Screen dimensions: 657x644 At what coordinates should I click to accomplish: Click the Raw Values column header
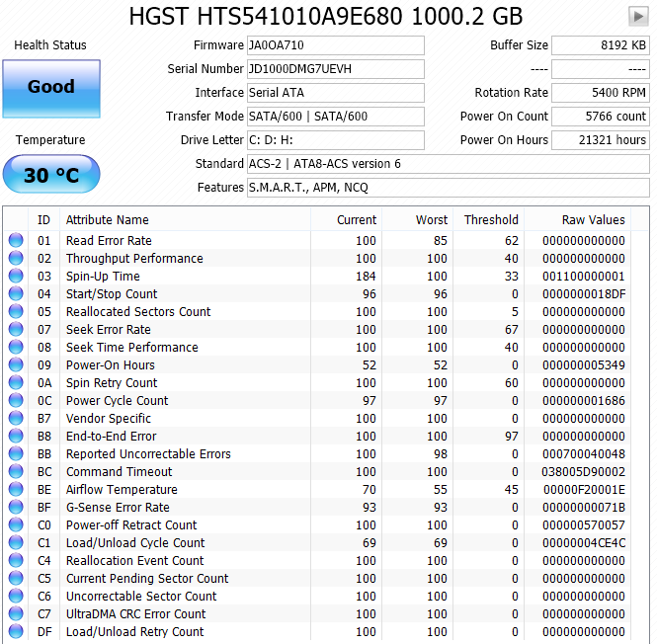[593, 220]
